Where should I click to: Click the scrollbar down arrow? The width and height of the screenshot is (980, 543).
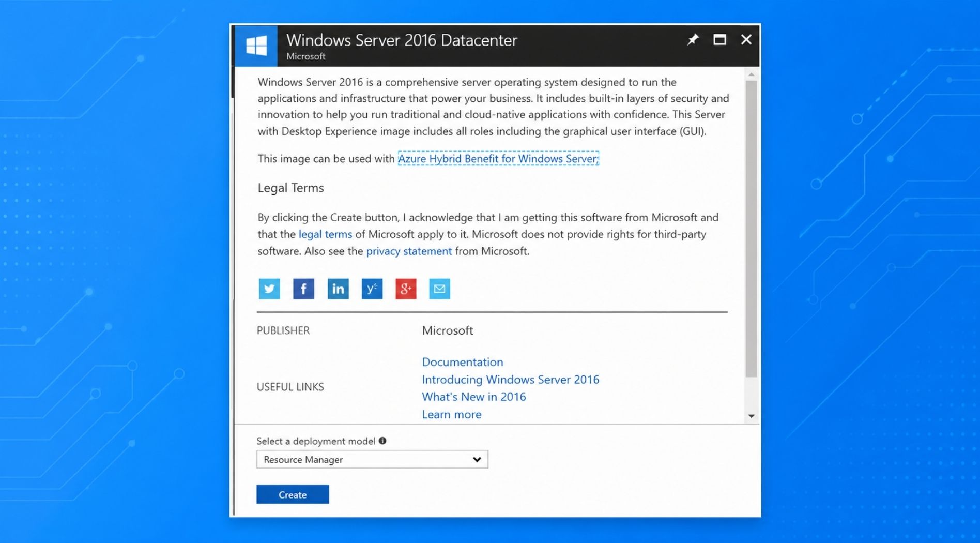pos(752,416)
